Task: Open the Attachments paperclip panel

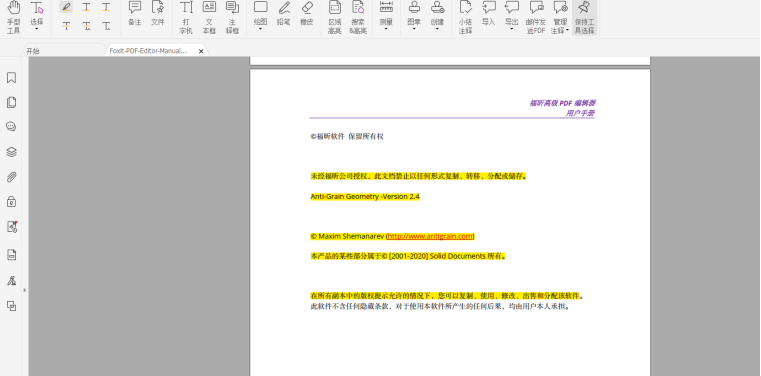Action: [11, 177]
